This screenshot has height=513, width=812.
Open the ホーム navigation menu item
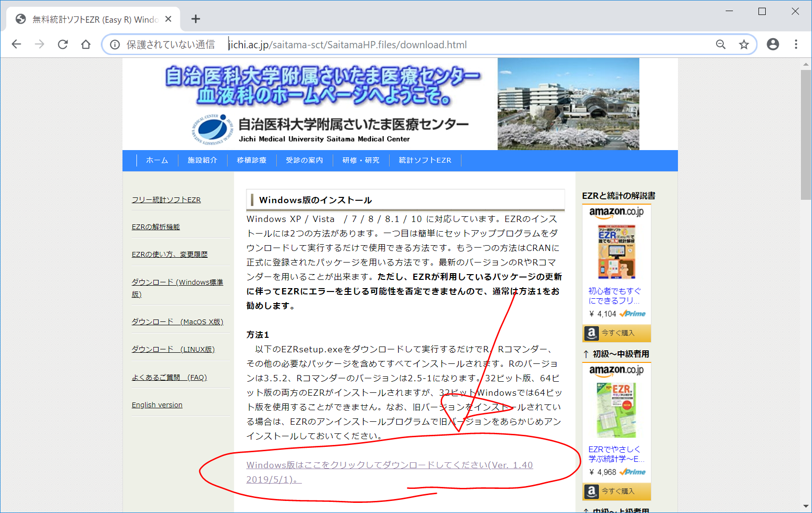click(157, 160)
